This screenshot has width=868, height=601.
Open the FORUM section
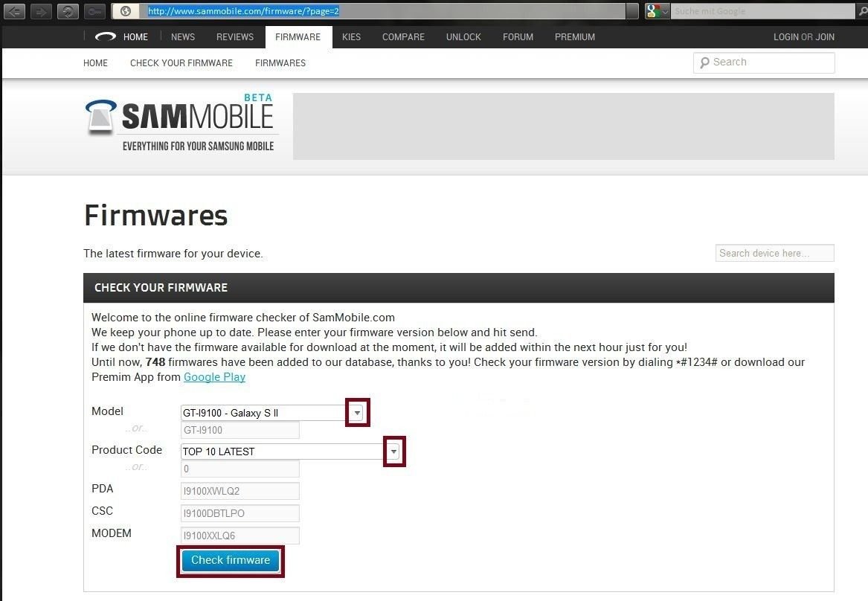(x=518, y=37)
